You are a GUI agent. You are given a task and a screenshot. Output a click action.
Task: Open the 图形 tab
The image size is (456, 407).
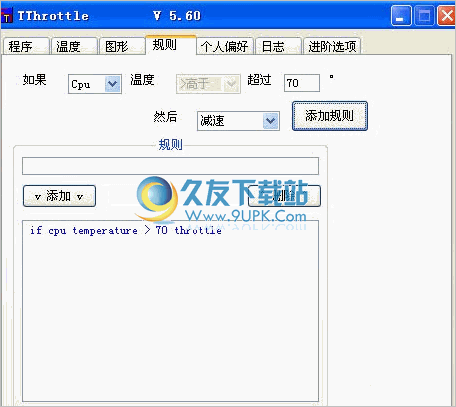pos(122,46)
